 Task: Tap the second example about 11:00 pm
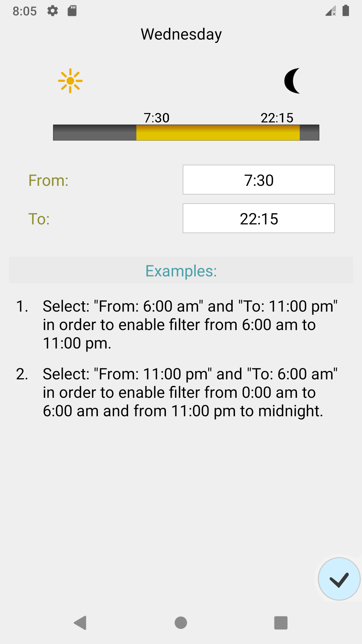click(190, 392)
